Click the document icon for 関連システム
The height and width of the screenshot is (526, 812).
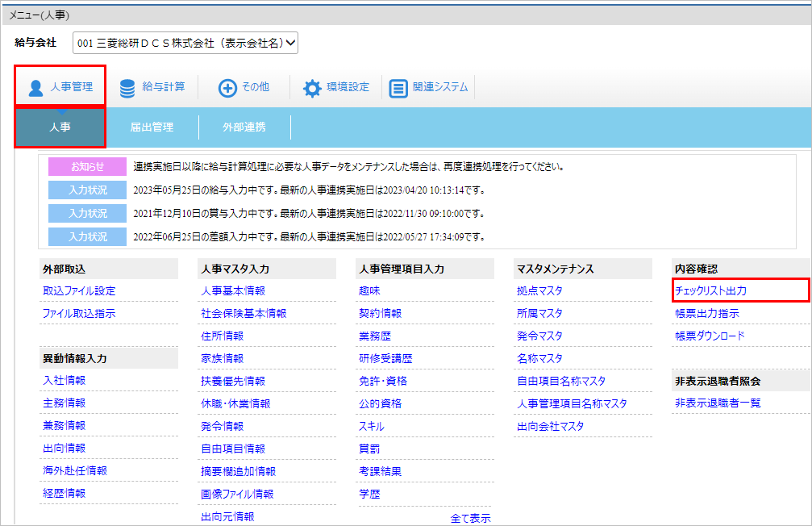pyautogui.click(x=398, y=88)
